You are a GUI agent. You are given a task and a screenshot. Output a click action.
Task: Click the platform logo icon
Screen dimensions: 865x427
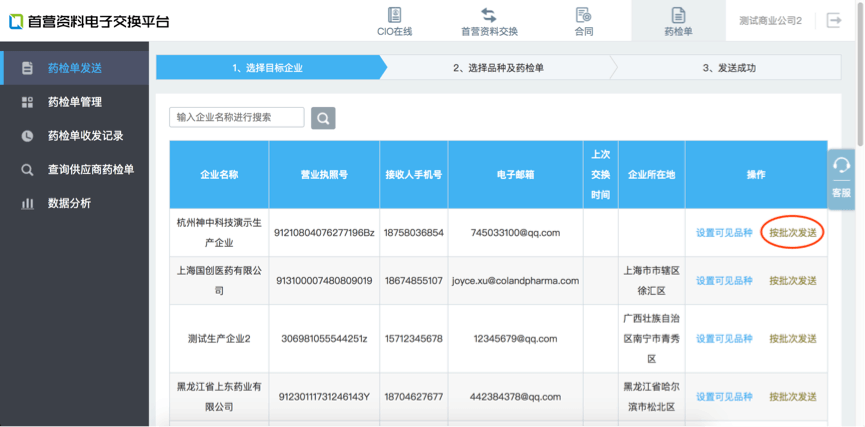pos(16,22)
